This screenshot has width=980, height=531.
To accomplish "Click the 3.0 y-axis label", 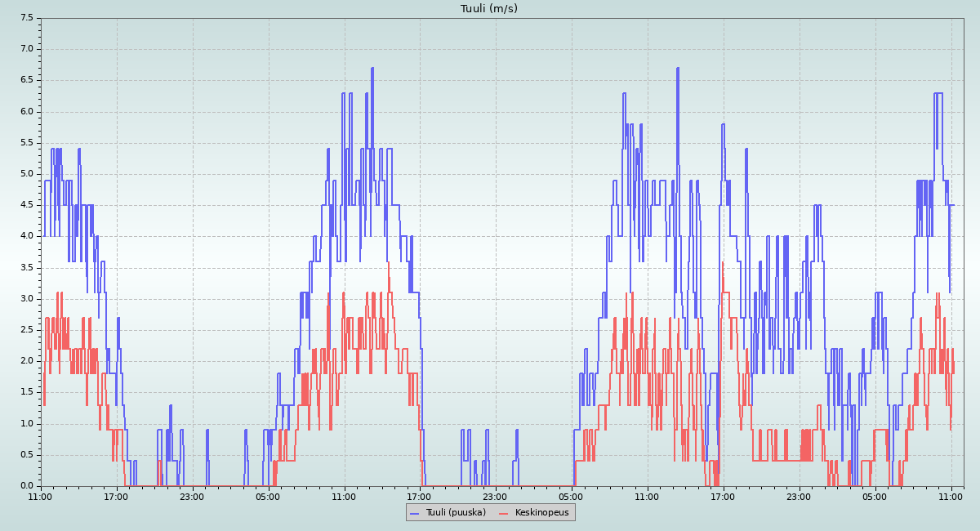I will tap(26, 299).
